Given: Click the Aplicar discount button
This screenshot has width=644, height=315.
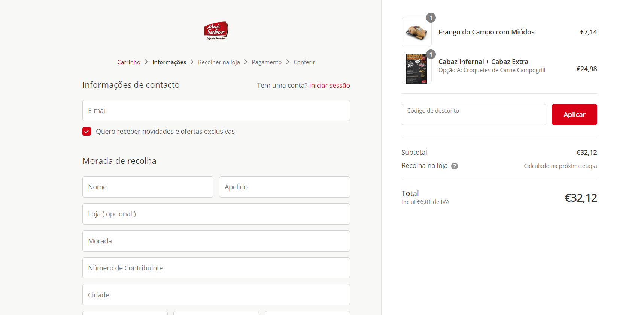Looking at the screenshot, I should (x=574, y=114).
